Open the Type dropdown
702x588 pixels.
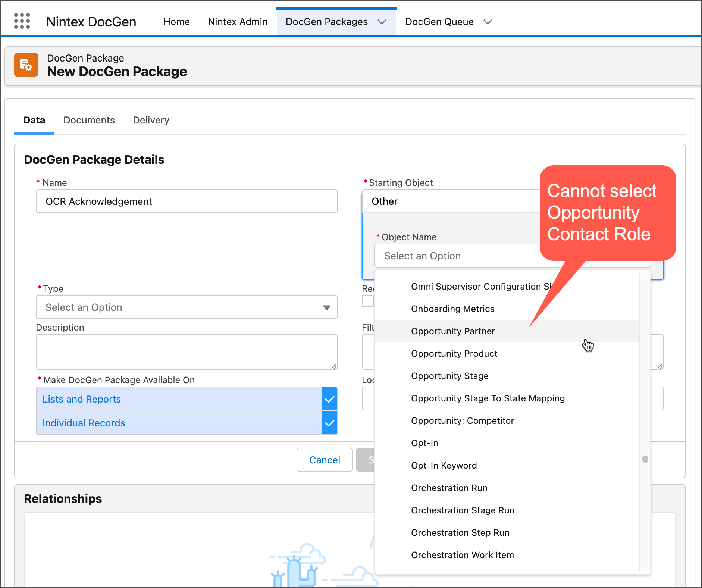[x=187, y=307]
